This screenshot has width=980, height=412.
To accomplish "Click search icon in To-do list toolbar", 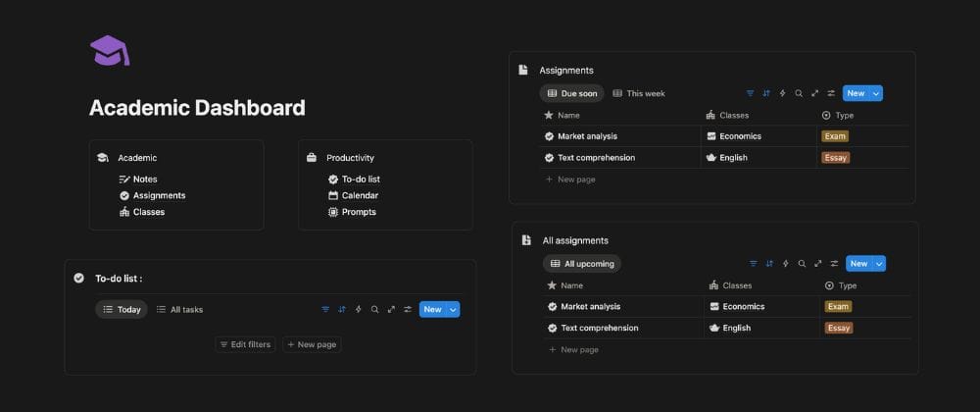I will coord(374,309).
